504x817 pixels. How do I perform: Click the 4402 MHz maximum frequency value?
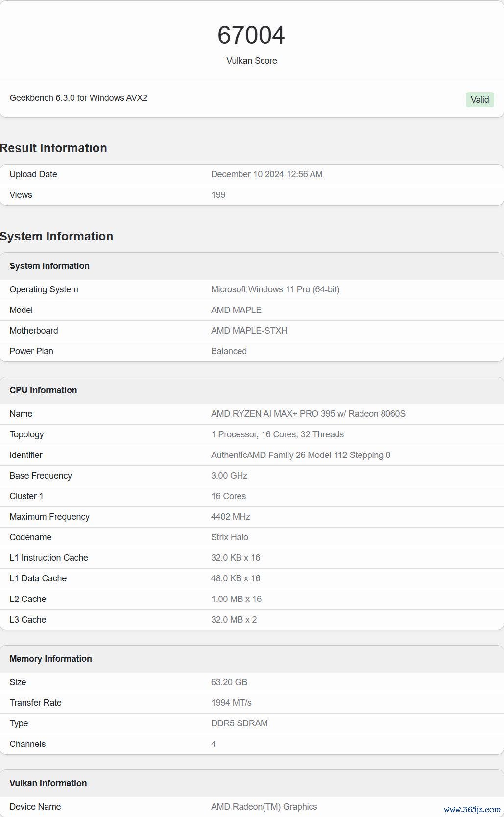pyautogui.click(x=231, y=517)
